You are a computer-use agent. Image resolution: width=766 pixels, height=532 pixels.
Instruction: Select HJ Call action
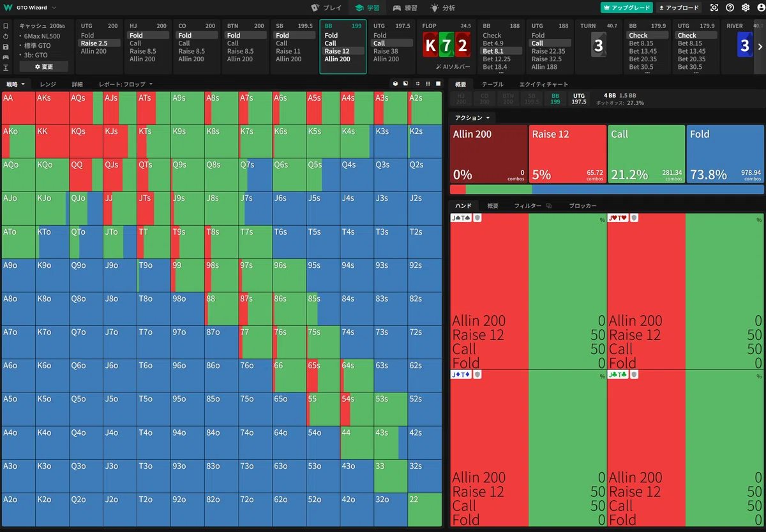click(148, 43)
